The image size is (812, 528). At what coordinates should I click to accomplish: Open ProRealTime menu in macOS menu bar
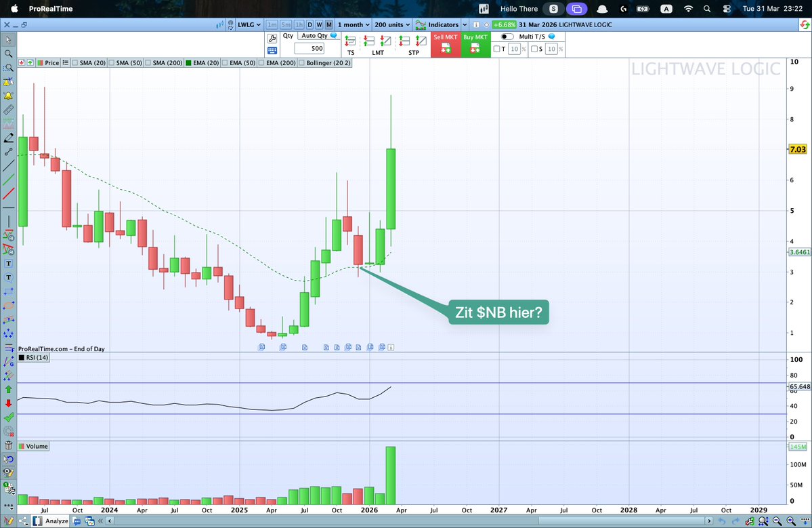click(x=51, y=9)
